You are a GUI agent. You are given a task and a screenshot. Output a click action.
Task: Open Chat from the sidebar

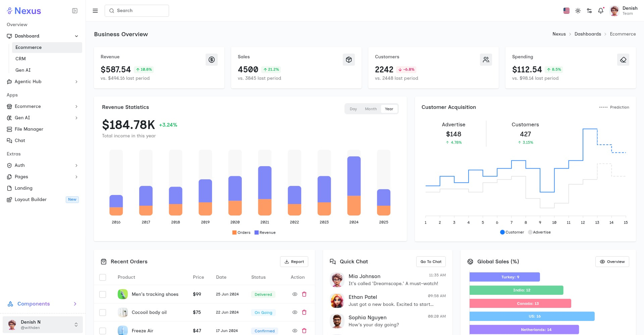[20, 140]
